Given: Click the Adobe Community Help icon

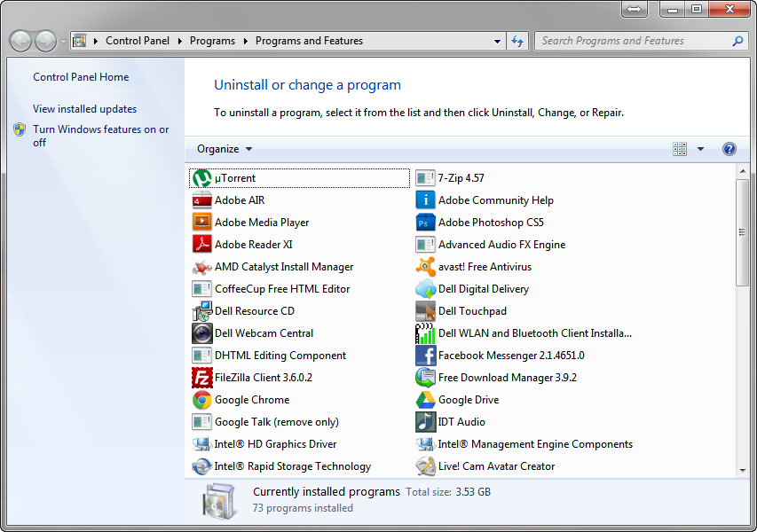Looking at the screenshot, I should pos(425,200).
